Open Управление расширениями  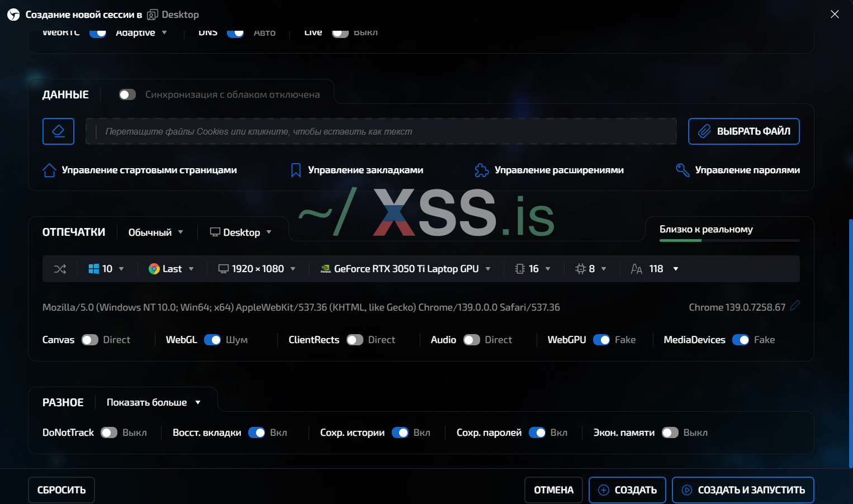(x=549, y=170)
